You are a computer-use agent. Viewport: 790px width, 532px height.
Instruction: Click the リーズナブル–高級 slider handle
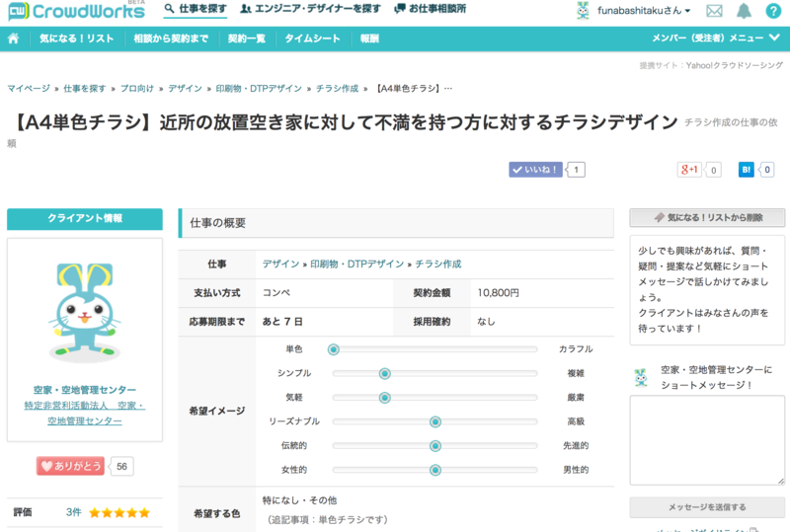(435, 421)
